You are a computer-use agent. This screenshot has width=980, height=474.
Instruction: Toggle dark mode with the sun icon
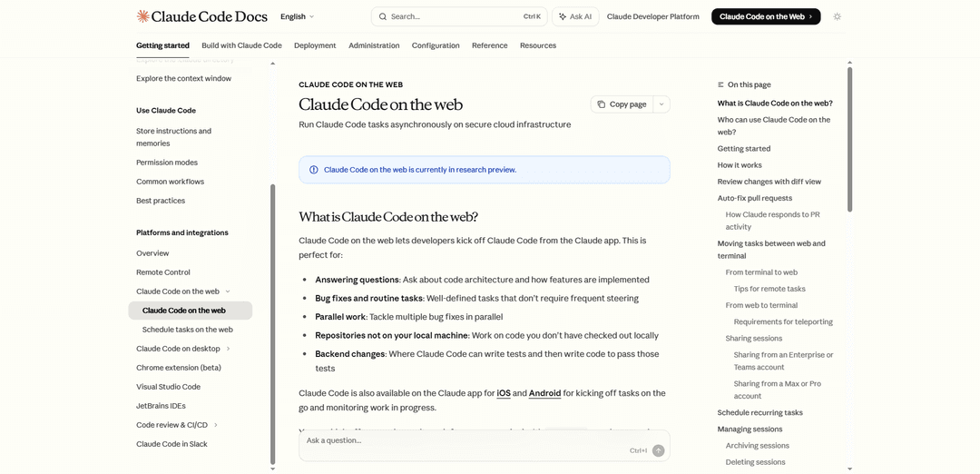pyautogui.click(x=837, y=16)
